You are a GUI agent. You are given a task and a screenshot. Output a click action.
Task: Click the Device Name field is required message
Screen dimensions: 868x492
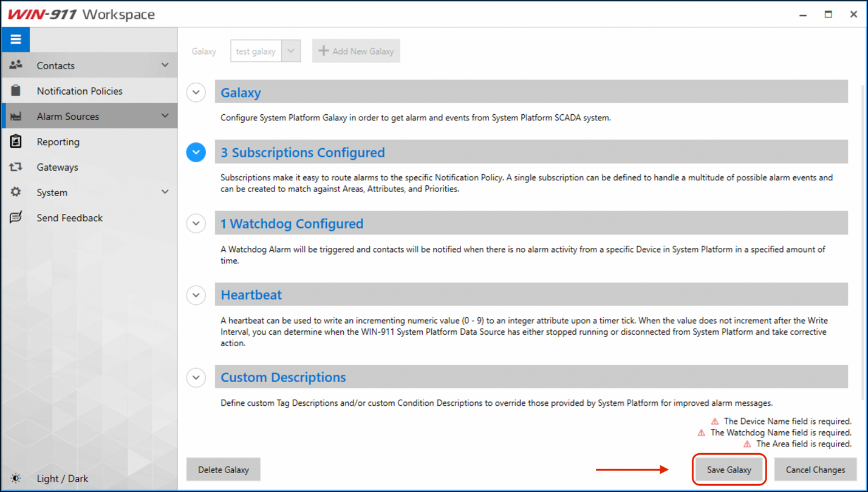[x=787, y=421]
